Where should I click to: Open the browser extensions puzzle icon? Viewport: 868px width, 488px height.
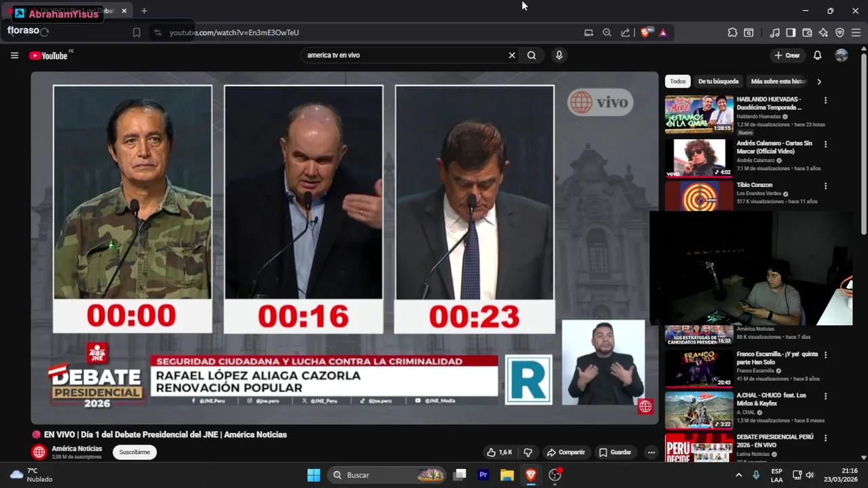click(x=732, y=33)
